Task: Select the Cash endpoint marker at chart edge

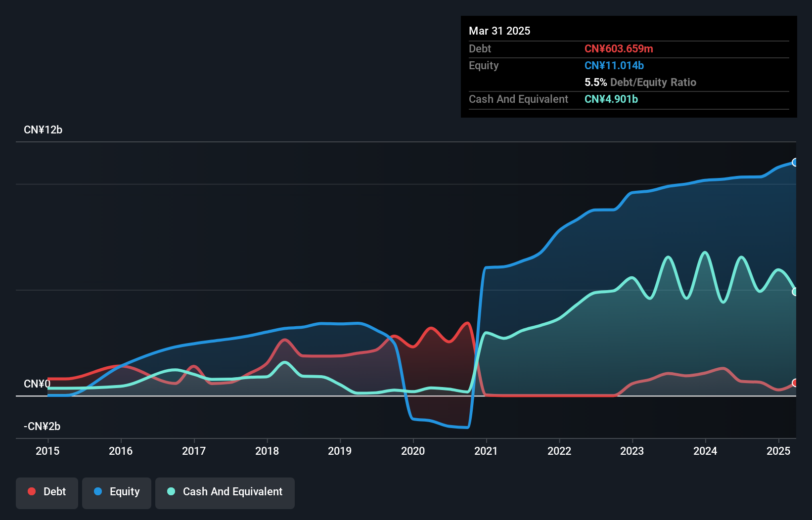Action: 795,292
